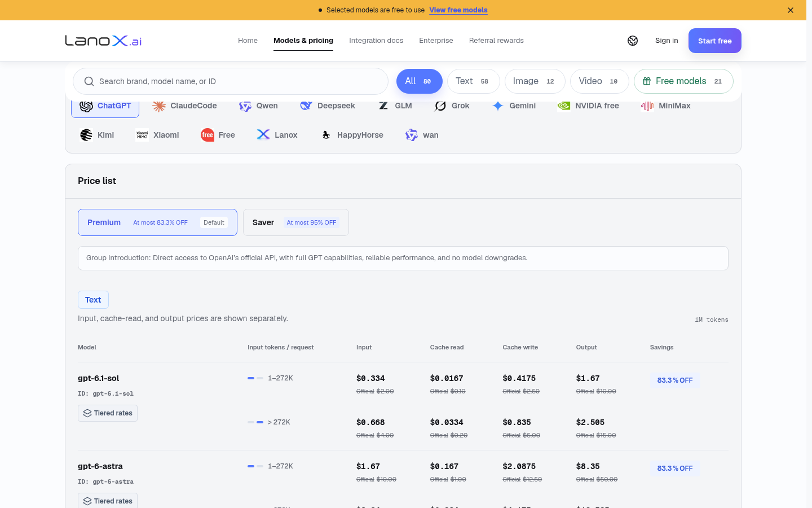Click the Savings column header
The width and height of the screenshot is (812, 508).
click(x=662, y=347)
